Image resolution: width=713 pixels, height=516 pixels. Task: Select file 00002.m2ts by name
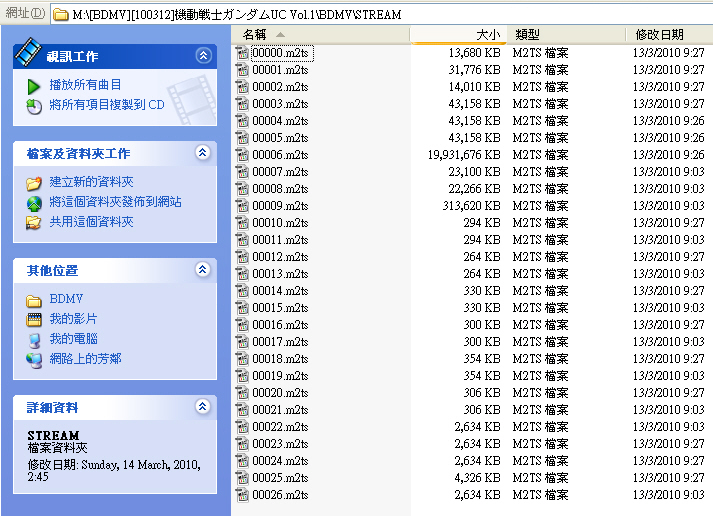point(280,87)
